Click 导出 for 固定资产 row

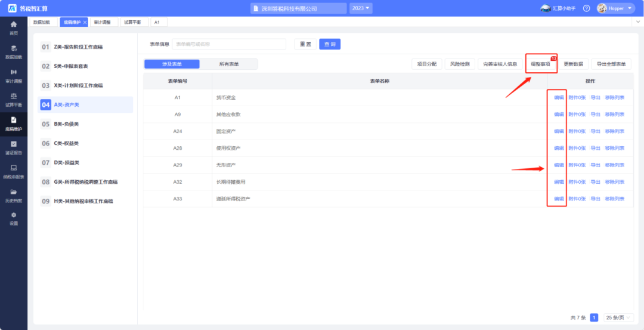595,131
